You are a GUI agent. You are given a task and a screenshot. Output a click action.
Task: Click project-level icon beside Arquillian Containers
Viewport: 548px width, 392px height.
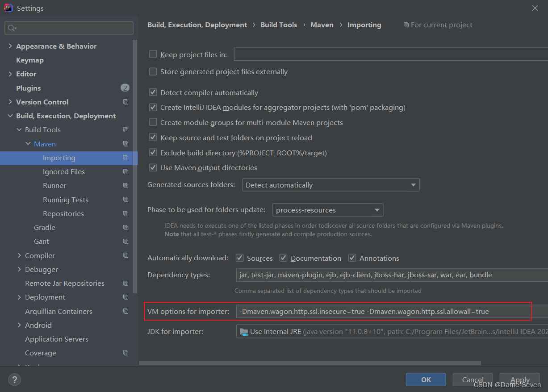(x=125, y=311)
